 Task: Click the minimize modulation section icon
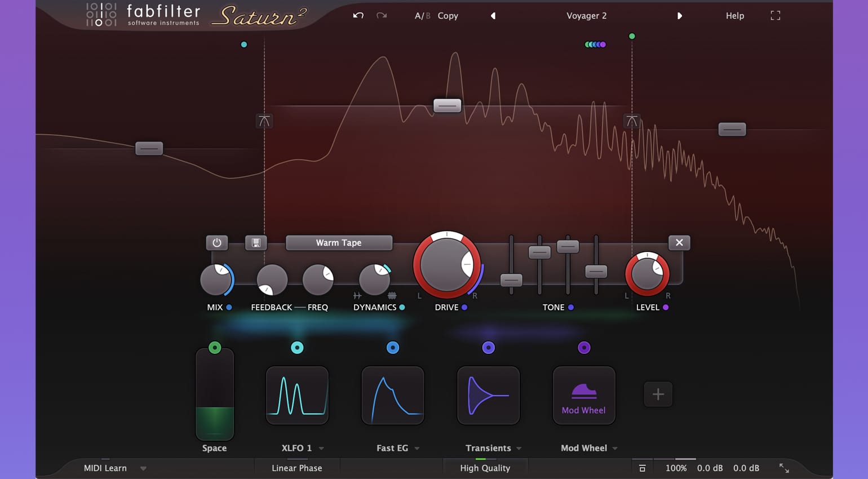click(x=642, y=468)
